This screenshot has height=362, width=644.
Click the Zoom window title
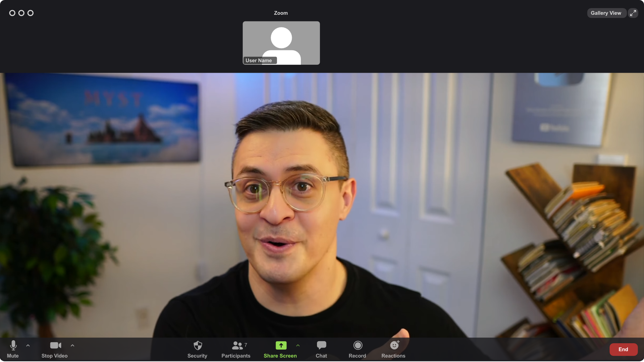pyautogui.click(x=280, y=13)
